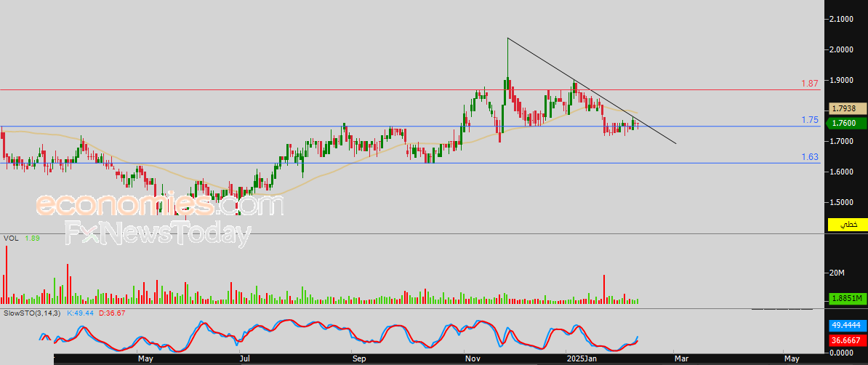Click the 1.63 support level label
This screenshot has height=365, width=868.
[810, 157]
